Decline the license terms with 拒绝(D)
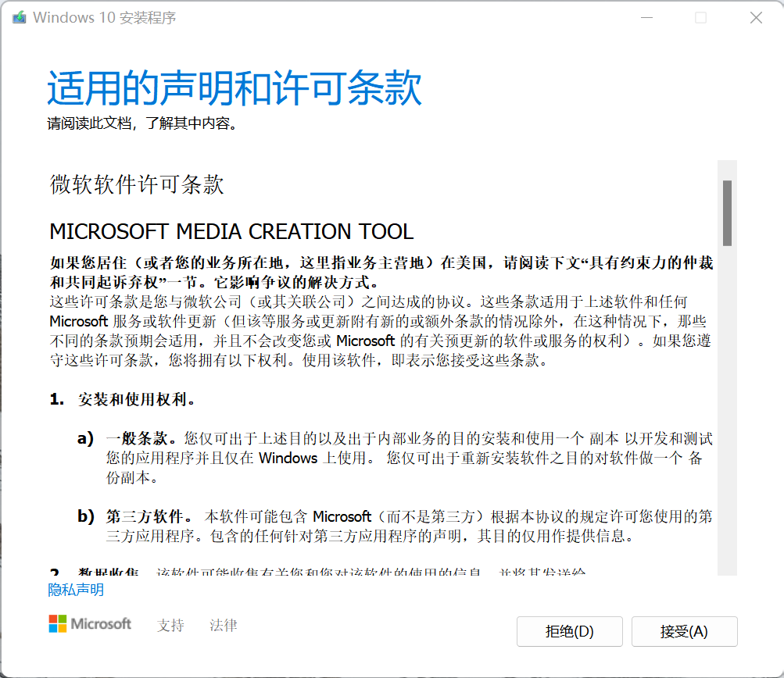The height and width of the screenshot is (678, 784). [x=569, y=631]
